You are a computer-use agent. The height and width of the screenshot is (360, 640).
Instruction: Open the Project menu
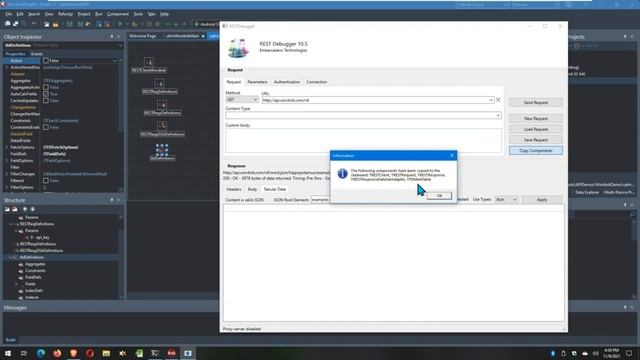pos(84,14)
